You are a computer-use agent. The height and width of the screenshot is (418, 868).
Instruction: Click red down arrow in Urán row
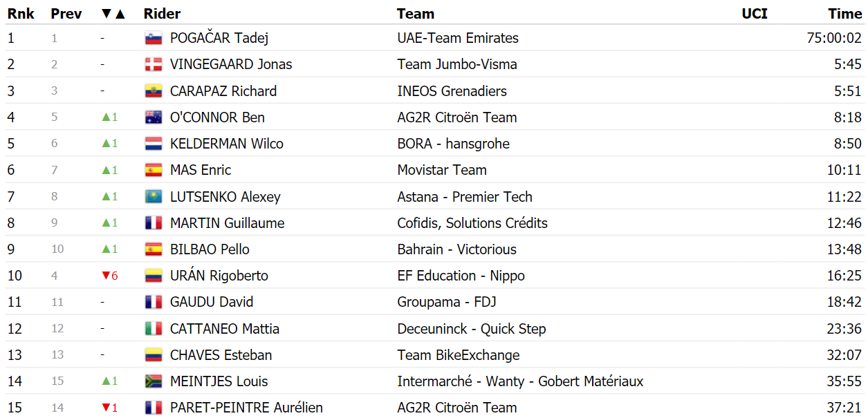point(106,276)
